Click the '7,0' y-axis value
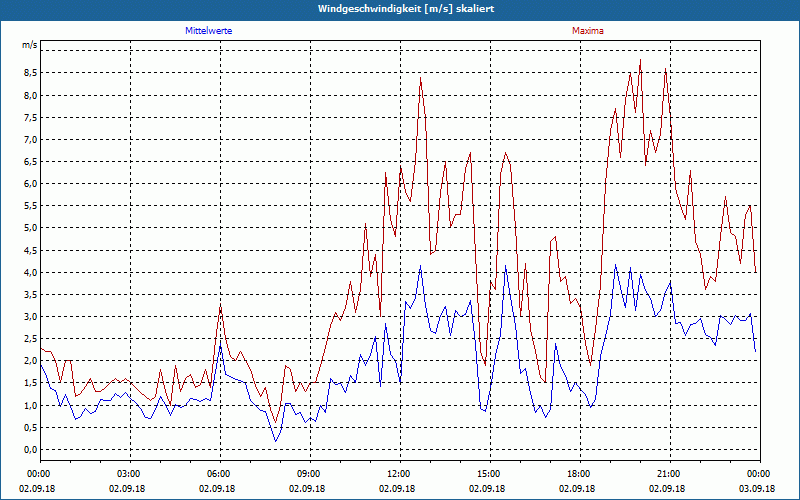The height and width of the screenshot is (500, 800). [31, 140]
